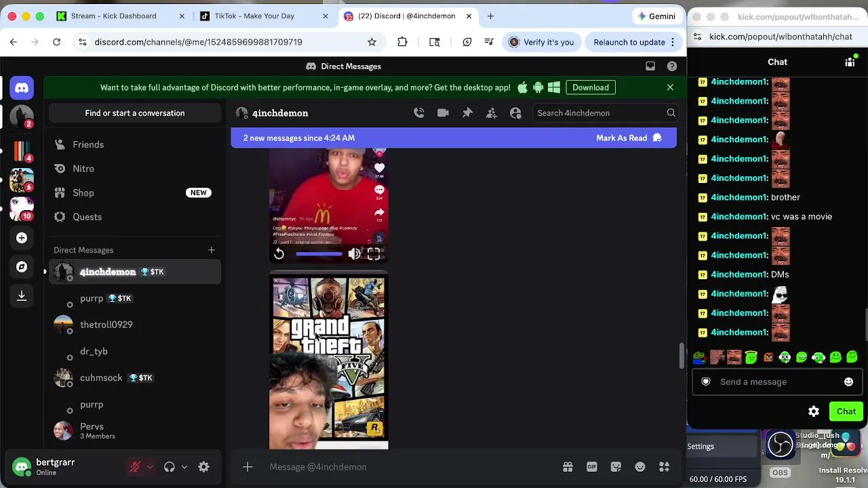
Task: Create a new DM with plus icon
Action: pyautogui.click(x=212, y=250)
